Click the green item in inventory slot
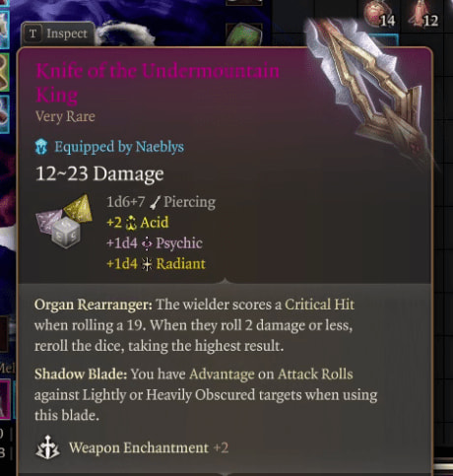The image size is (453, 476). 244,34
